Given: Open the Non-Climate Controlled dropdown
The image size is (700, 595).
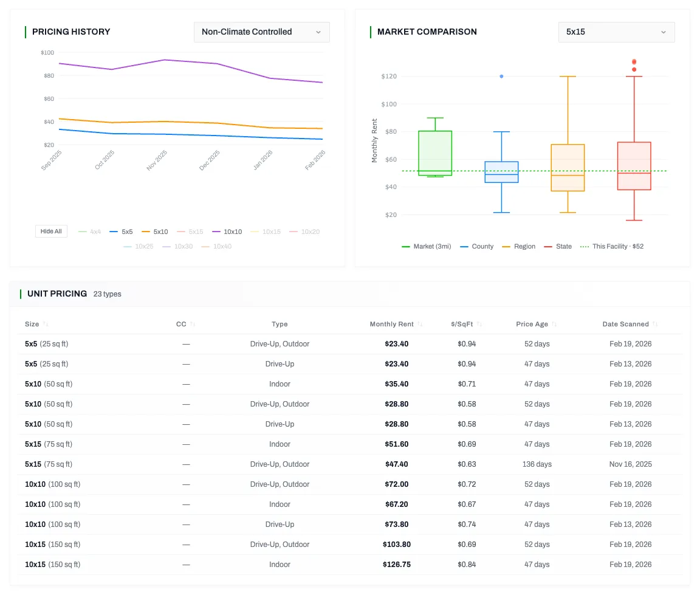Looking at the screenshot, I should point(261,32).
